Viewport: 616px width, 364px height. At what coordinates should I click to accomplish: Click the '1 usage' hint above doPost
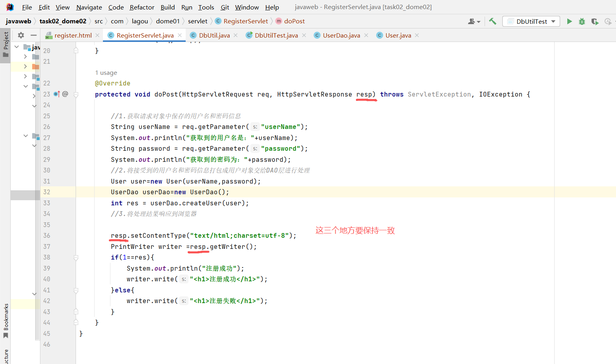[x=106, y=72]
